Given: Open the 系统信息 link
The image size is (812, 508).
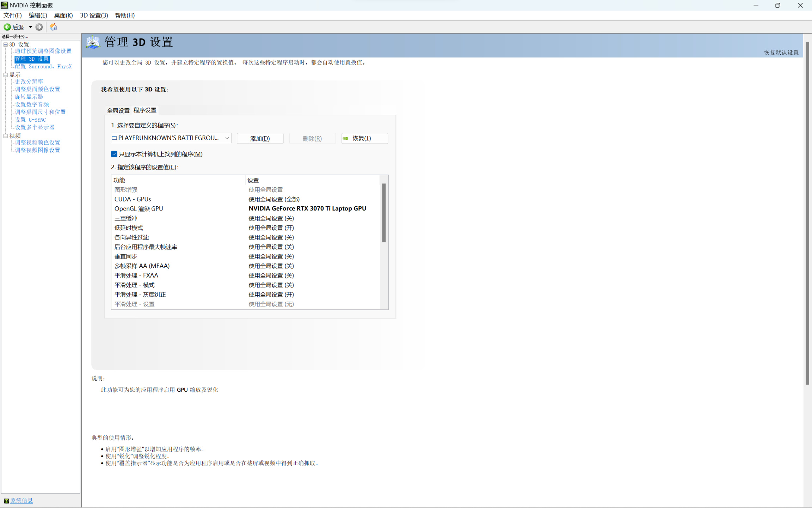Looking at the screenshot, I should coord(21,501).
